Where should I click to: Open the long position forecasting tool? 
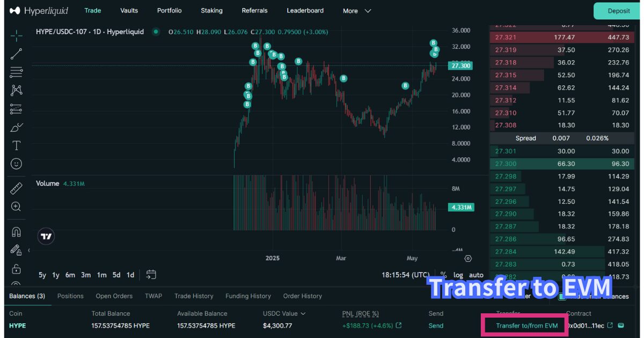(17, 109)
